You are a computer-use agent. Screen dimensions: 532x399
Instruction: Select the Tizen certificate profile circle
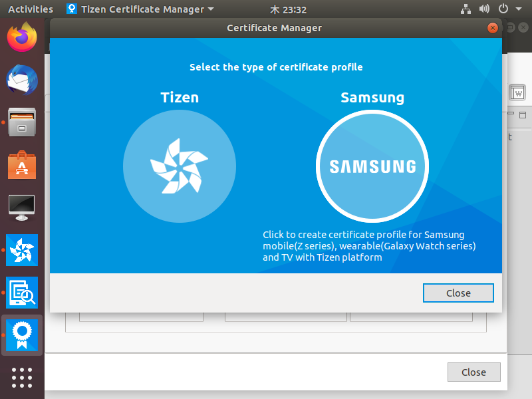click(179, 166)
